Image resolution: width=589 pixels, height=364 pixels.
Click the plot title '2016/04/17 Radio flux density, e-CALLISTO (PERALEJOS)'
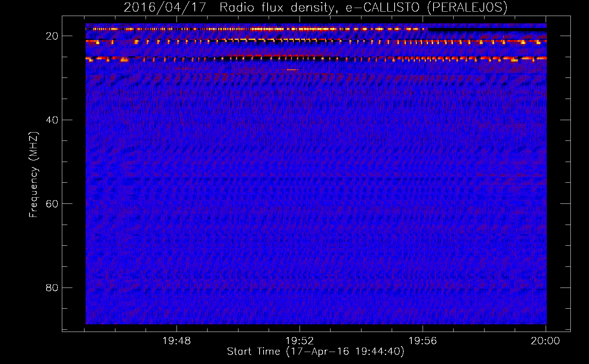pos(316,8)
